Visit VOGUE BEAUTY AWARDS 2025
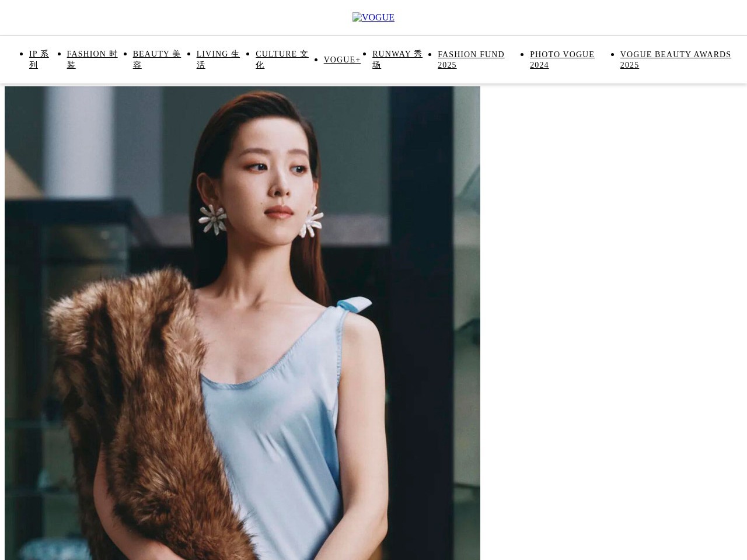 coord(675,60)
